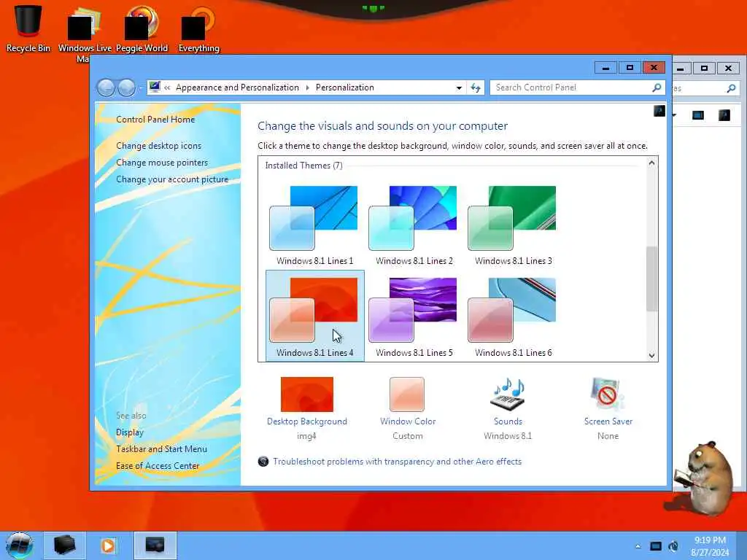Click the themes list scroll up arrow

(651, 163)
